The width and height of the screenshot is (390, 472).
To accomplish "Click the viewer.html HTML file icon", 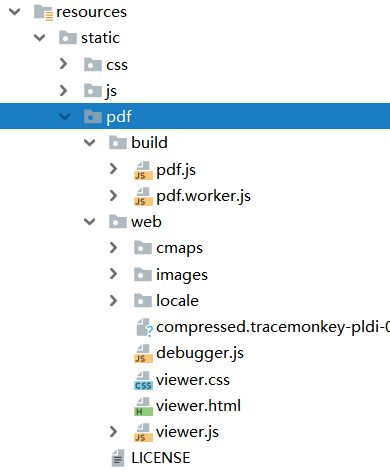I will 143,407.
